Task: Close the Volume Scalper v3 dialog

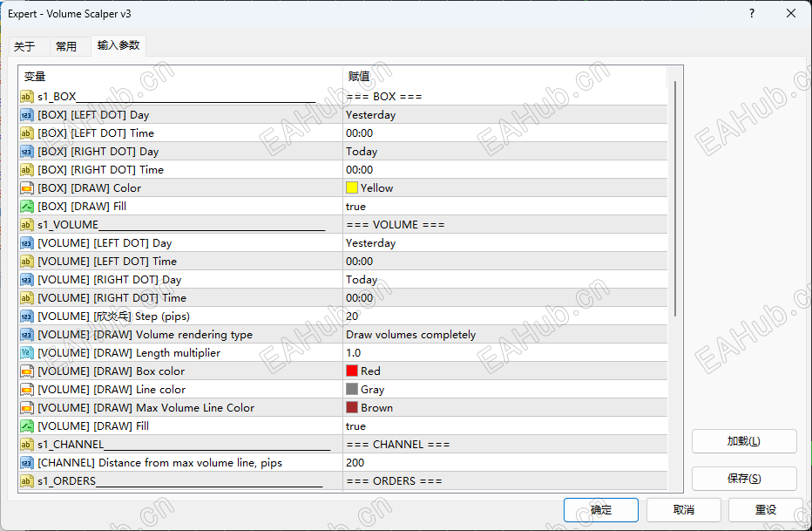Action: click(x=791, y=13)
